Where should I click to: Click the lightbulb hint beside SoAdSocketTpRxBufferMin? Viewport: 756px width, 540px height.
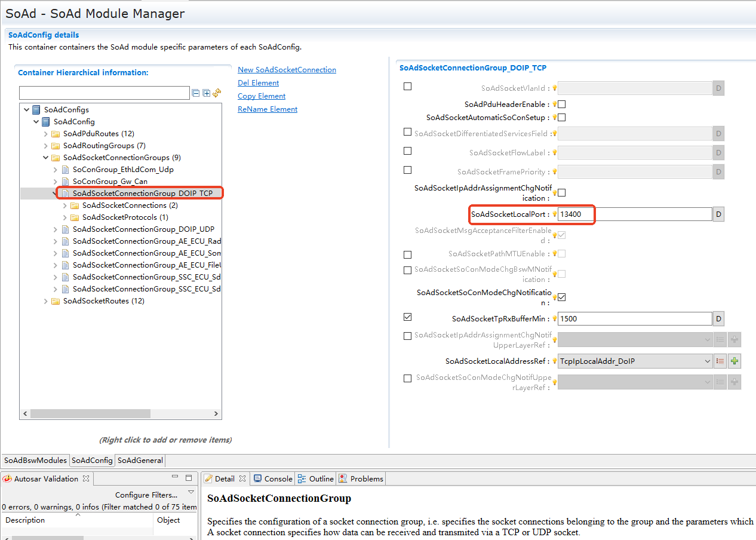(554, 319)
